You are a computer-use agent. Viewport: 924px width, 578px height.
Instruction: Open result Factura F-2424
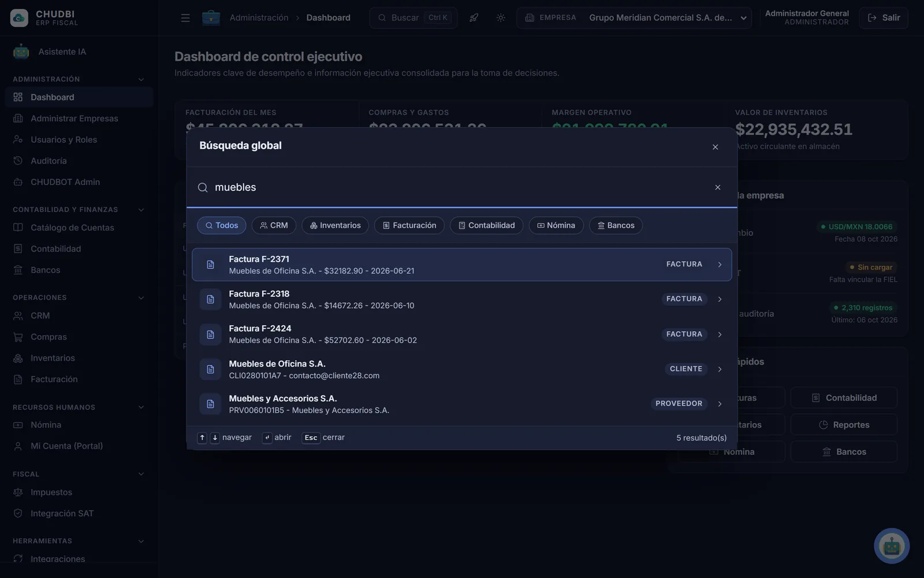coord(461,334)
